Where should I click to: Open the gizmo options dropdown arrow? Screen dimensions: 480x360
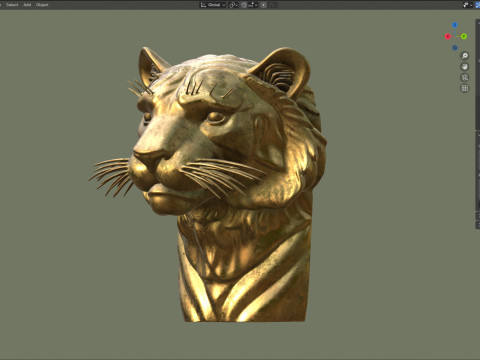[x=471, y=5]
